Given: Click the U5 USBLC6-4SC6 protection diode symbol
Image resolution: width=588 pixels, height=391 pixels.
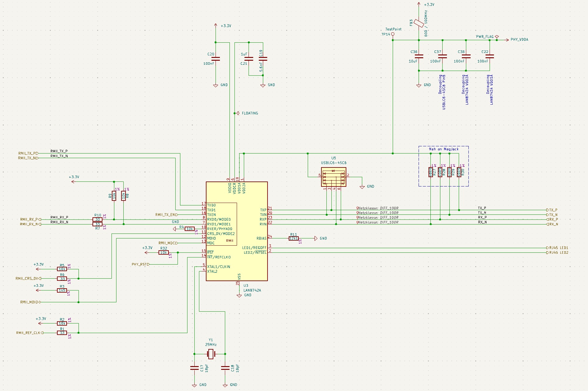Looking at the screenshot, I should click(x=334, y=177).
